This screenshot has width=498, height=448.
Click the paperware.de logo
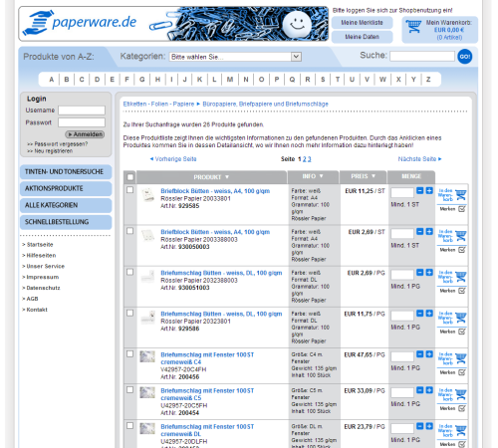(79, 23)
